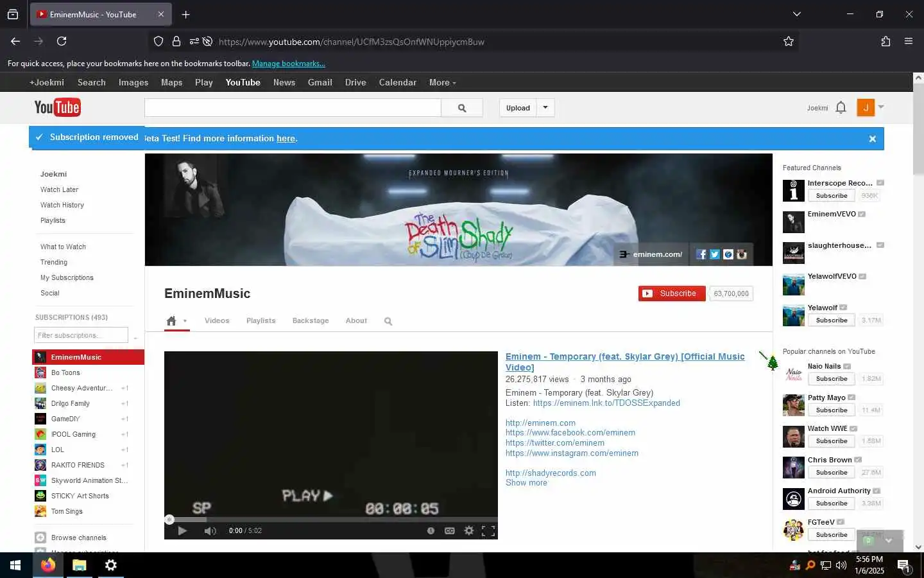Click the Firefox reload button
The image size is (924, 578).
coord(62,41)
